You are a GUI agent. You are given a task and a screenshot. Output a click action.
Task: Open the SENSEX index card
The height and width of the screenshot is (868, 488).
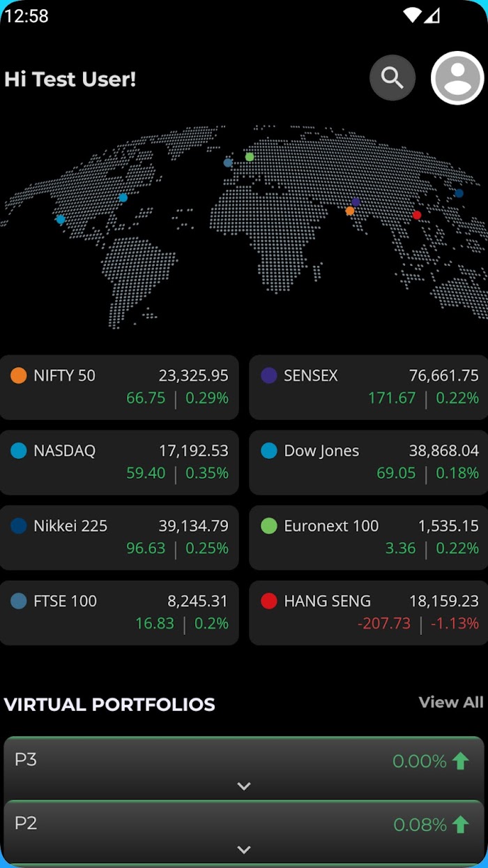[x=369, y=387]
